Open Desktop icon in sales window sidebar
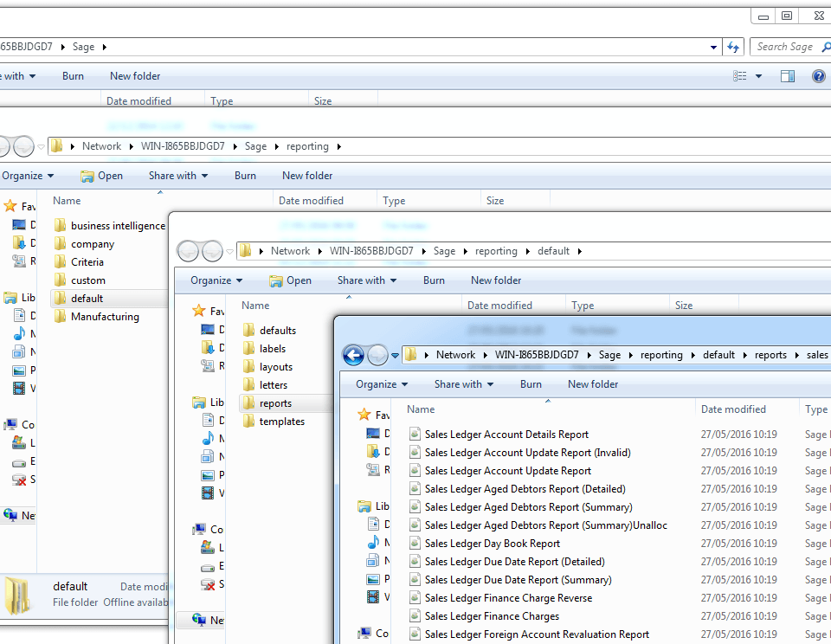 pos(373,434)
